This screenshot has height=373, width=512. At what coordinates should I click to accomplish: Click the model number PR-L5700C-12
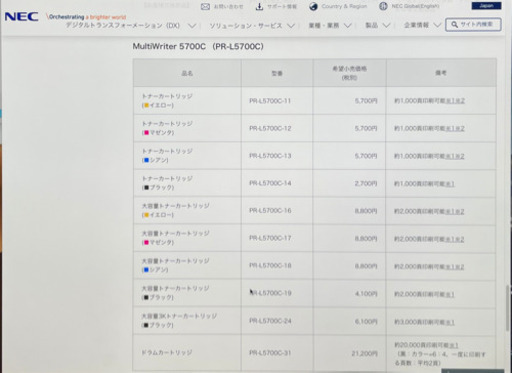pyautogui.click(x=270, y=128)
